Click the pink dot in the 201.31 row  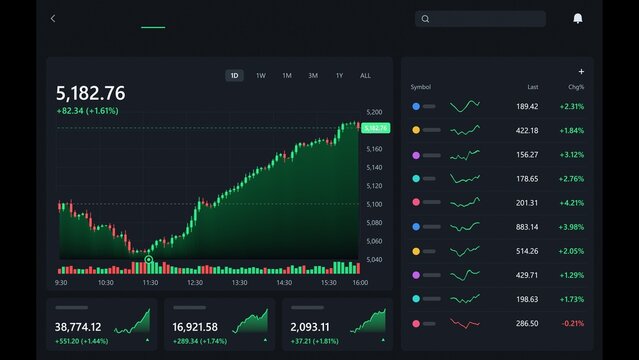pyautogui.click(x=416, y=202)
